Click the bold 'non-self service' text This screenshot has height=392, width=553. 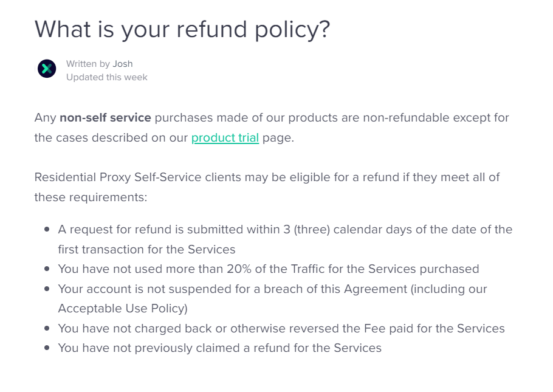tap(106, 117)
